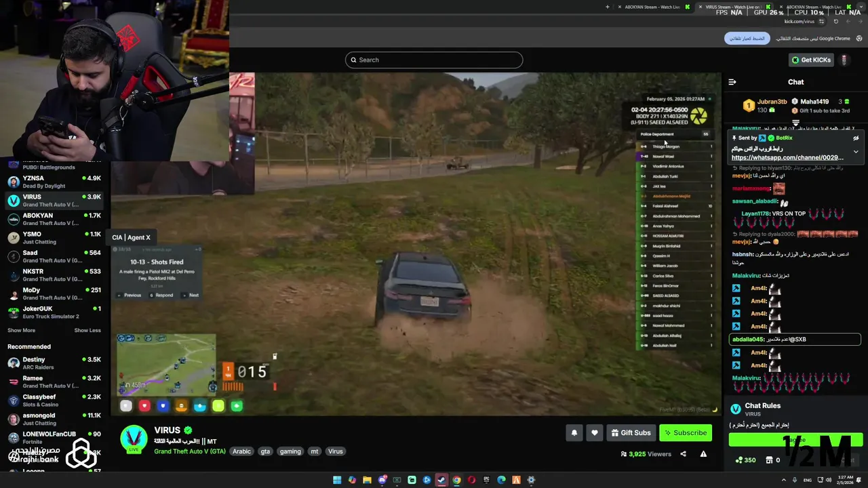Select the Arabic tag
Viewport: 868px width, 488px height.
[241, 451]
